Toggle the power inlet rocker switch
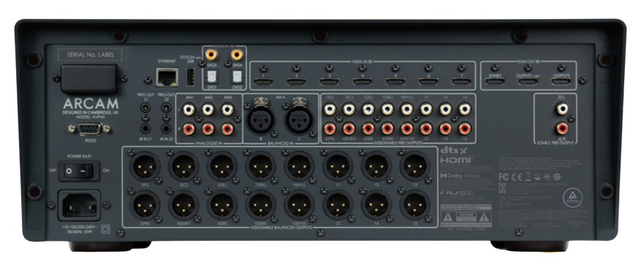 click(79, 171)
